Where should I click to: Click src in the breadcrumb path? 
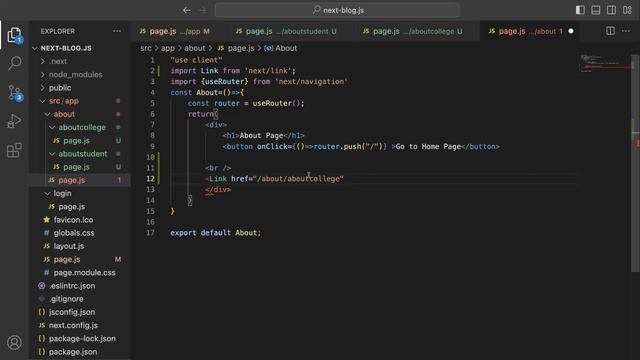coord(146,48)
